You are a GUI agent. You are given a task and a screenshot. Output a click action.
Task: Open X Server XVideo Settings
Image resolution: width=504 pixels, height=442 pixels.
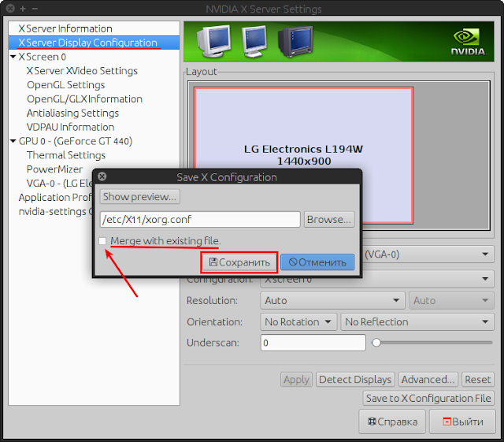click(x=82, y=71)
